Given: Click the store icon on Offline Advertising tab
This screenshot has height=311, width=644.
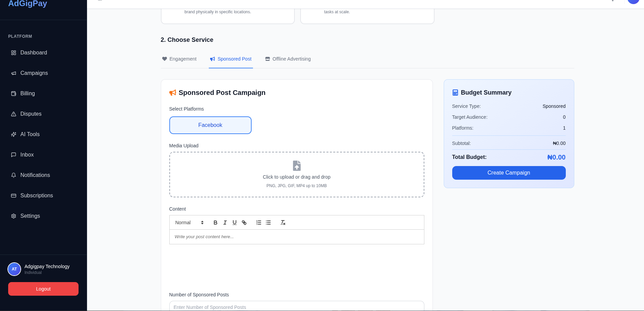Looking at the screenshot, I should point(268,59).
